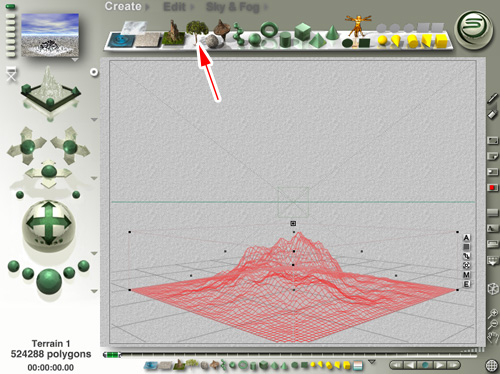
Task: Create a tree from the Create palette
Action: (x=197, y=31)
